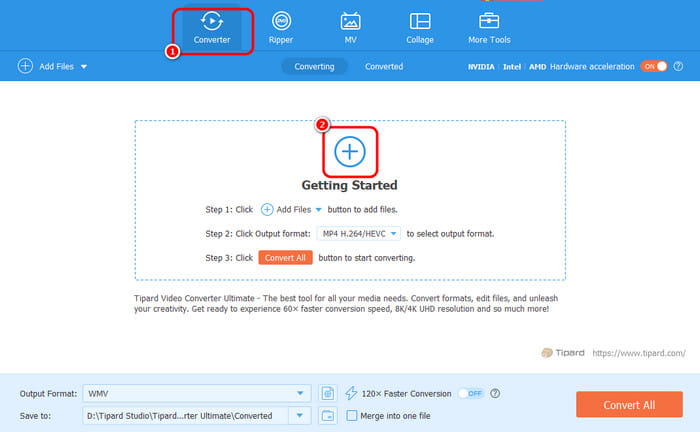The height and width of the screenshot is (432, 700).
Task: Click the Collage layout icon
Action: (420, 21)
